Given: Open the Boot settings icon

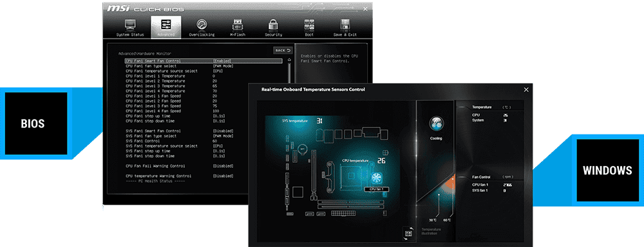Looking at the screenshot, I should [309, 25].
